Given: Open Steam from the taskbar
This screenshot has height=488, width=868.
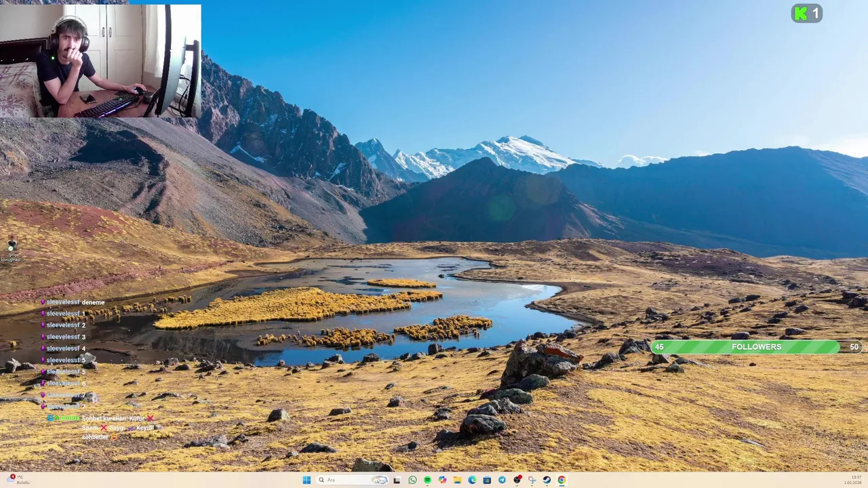Looking at the screenshot, I should (x=547, y=480).
